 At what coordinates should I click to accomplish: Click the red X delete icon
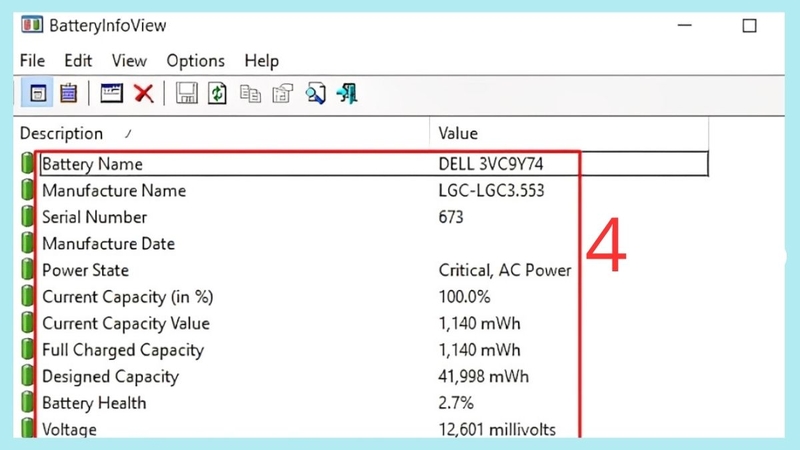pyautogui.click(x=144, y=94)
